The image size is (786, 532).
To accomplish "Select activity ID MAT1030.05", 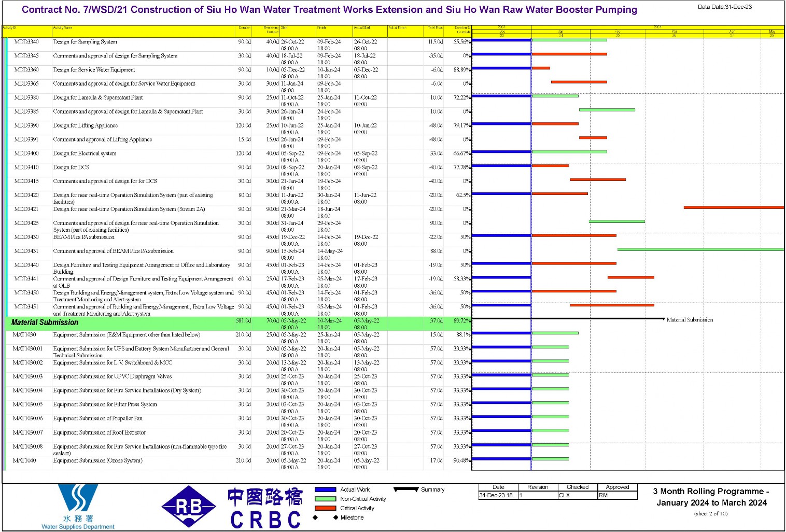I will (x=28, y=404).
